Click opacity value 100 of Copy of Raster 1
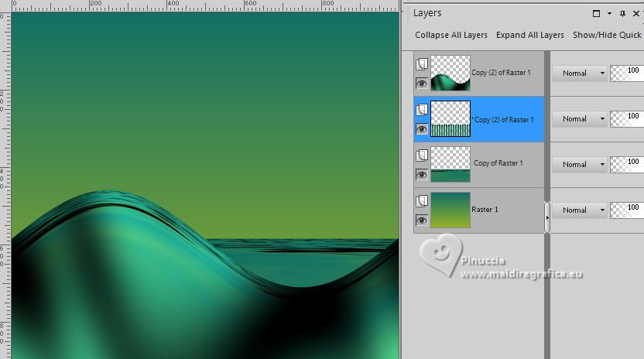The width and height of the screenshot is (644, 359). point(633,162)
